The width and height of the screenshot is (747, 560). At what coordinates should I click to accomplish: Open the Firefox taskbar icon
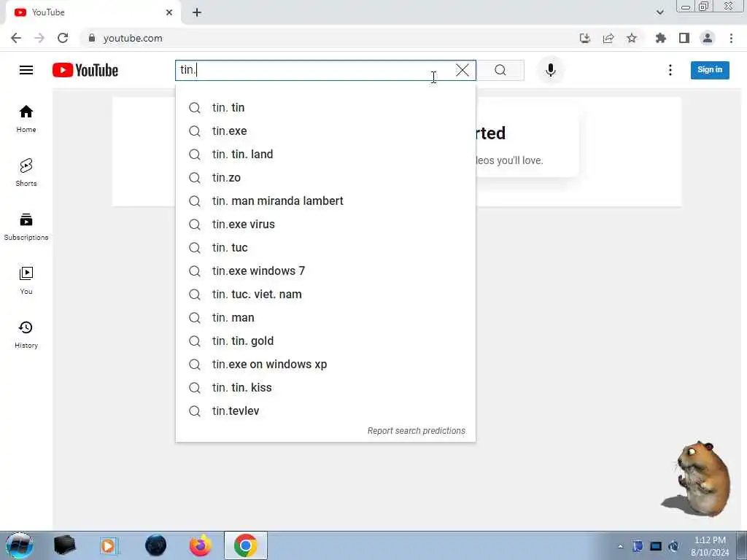click(201, 545)
